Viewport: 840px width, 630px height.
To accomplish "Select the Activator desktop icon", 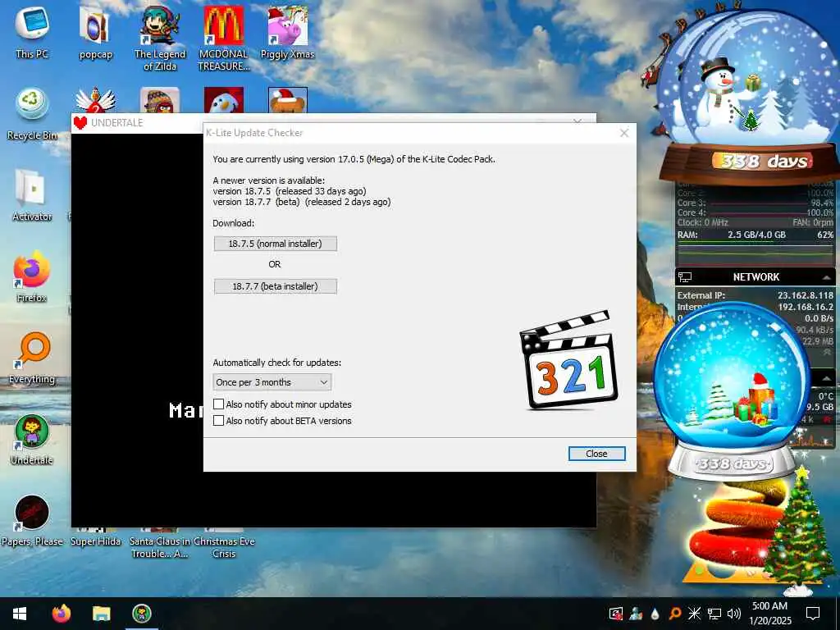I will (32, 195).
